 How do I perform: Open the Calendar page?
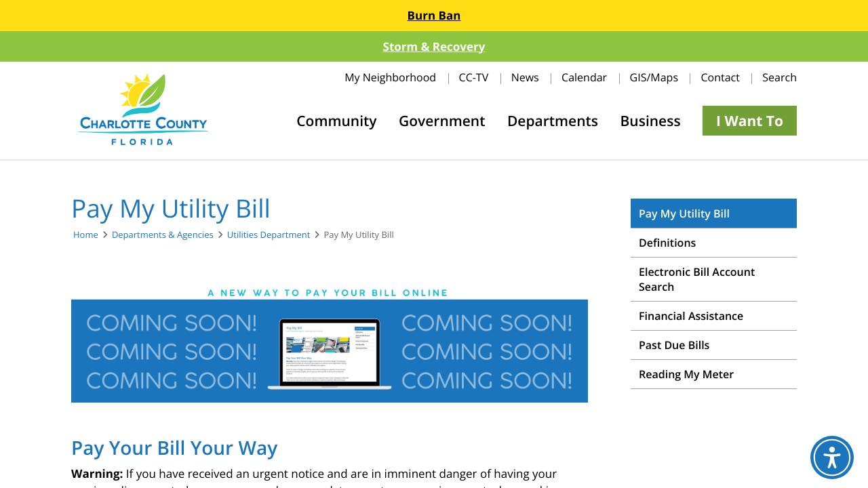pyautogui.click(x=584, y=77)
